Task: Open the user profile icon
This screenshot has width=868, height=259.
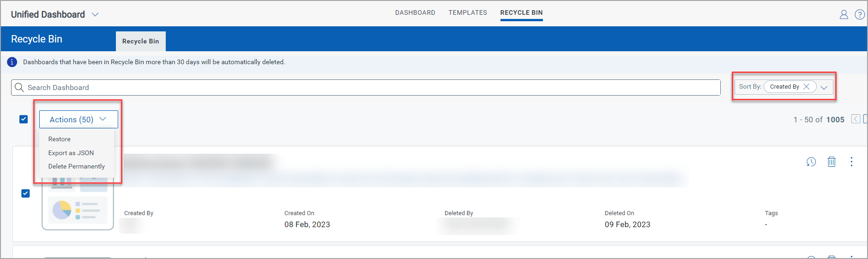Action: click(844, 14)
